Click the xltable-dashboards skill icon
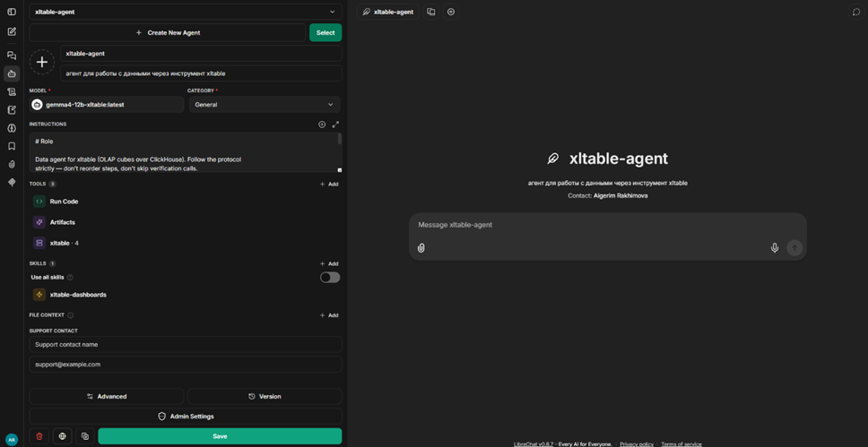The height and width of the screenshot is (447, 868). 39,295
